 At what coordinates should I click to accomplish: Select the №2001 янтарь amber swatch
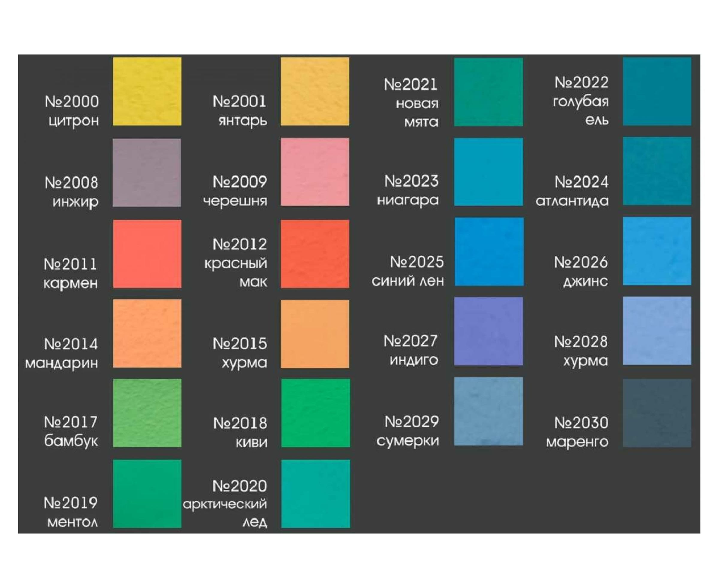(315, 91)
